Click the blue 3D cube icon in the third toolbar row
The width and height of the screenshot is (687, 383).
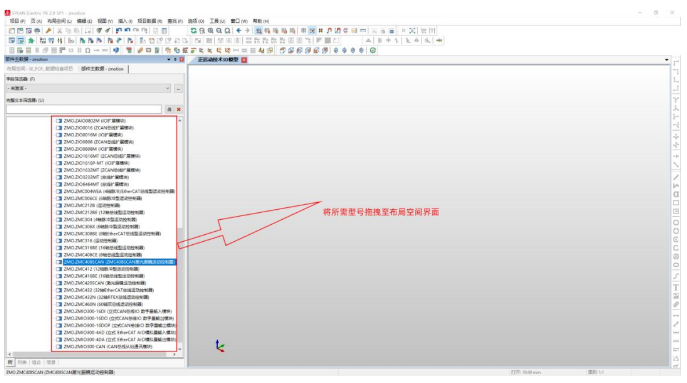coord(116,51)
